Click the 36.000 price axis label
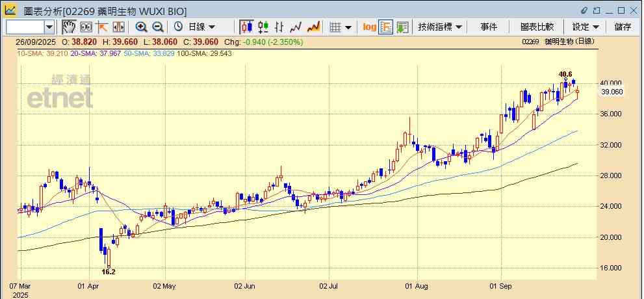 click(612, 114)
